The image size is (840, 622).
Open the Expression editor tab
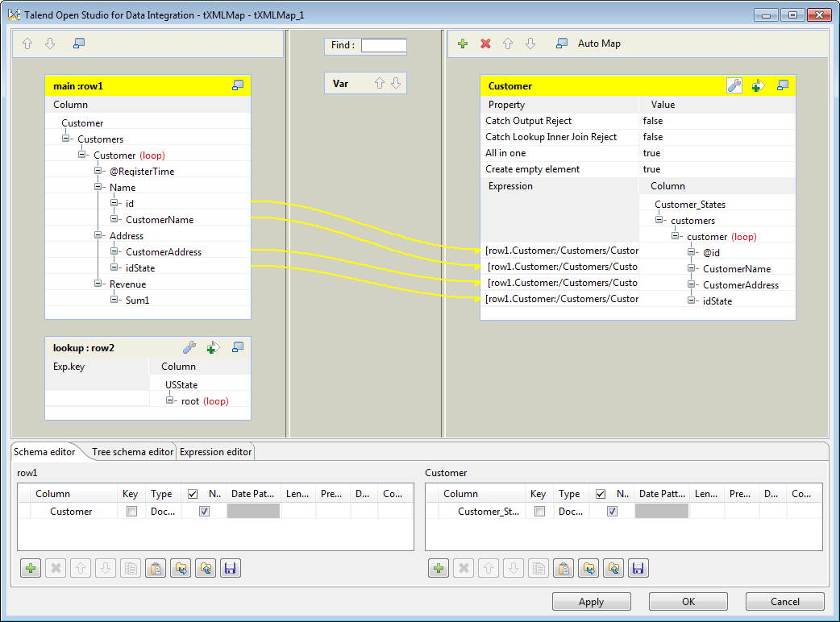[x=215, y=452]
